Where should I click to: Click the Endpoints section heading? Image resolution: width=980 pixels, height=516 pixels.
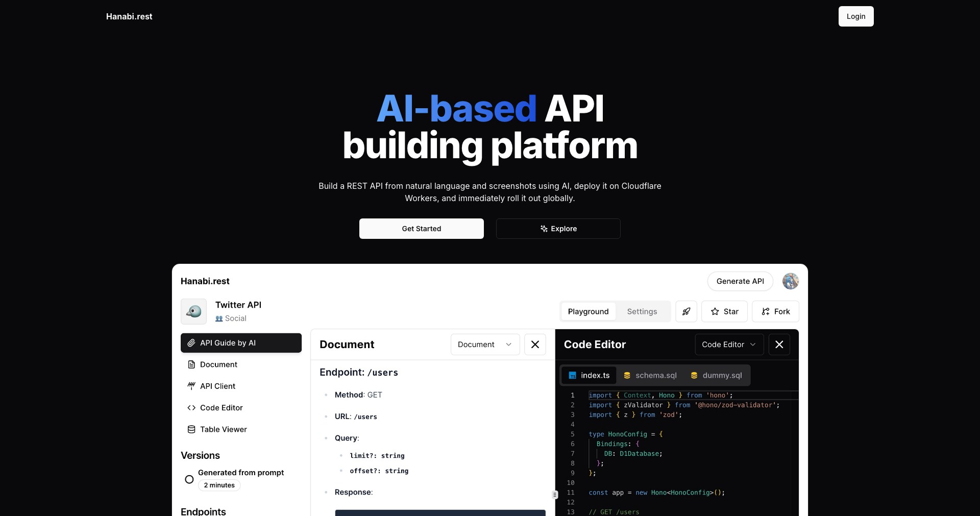[203, 510]
